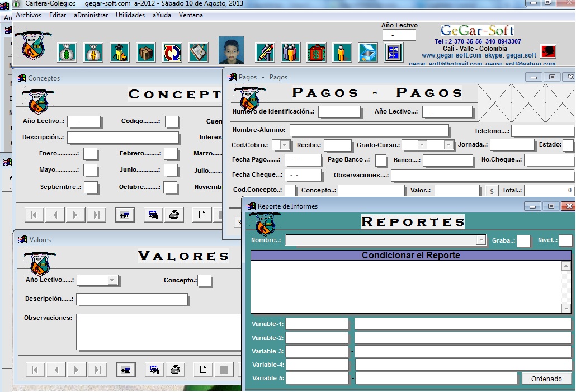Open the Utilidades menu
The height and width of the screenshot is (392, 576).
tap(130, 15)
